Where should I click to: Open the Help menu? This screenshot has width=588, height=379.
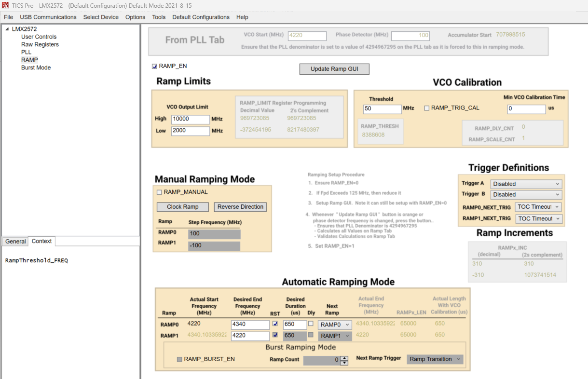(x=242, y=17)
